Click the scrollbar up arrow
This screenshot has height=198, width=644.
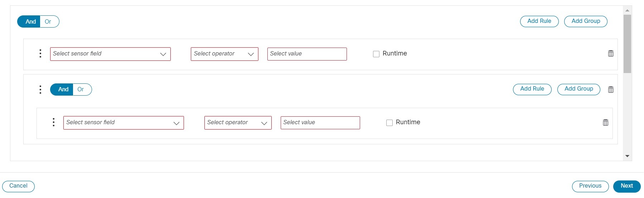pyautogui.click(x=627, y=10)
